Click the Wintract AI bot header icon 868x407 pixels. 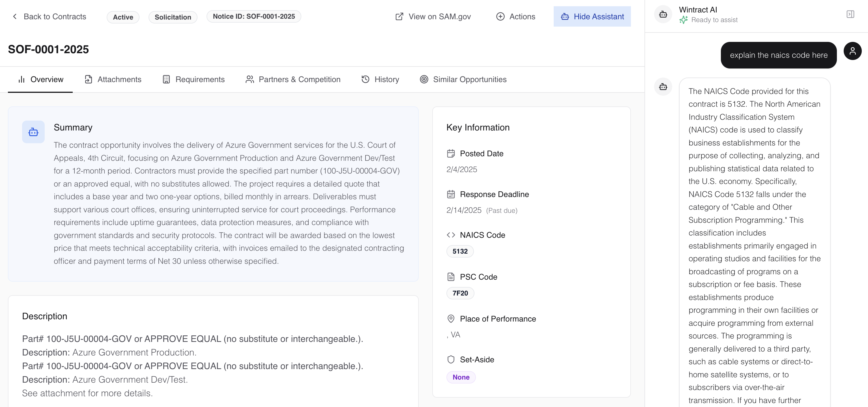tap(663, 14)
